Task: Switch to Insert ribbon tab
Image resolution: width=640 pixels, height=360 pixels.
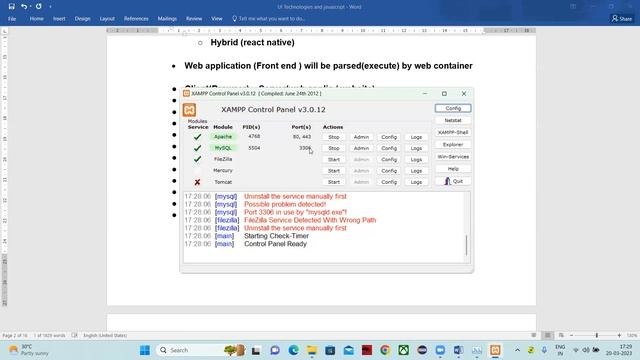Action: pos(59,19)
